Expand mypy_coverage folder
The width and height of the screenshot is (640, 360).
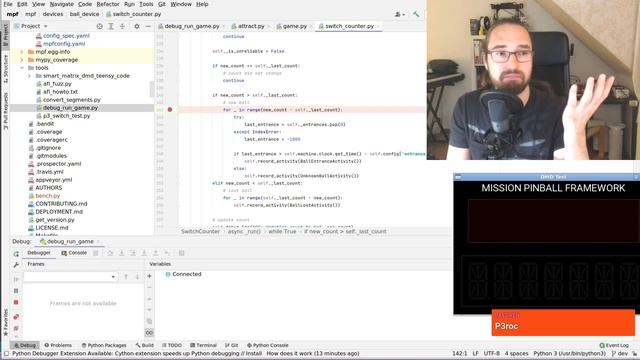pyautogui.click(x=22, y=60)
